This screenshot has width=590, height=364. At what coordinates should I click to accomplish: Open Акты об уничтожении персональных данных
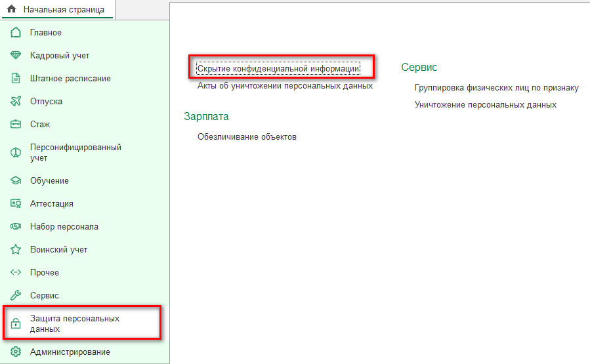(x=285, y=86)
